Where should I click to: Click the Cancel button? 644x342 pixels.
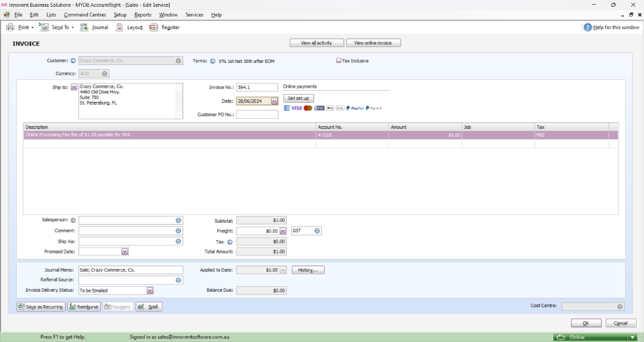click(x=621, y=323)
